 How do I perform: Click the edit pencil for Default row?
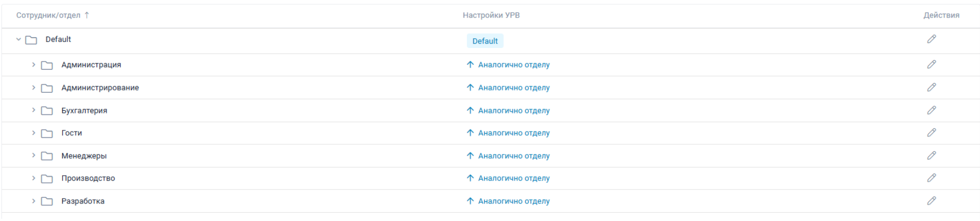931,39
